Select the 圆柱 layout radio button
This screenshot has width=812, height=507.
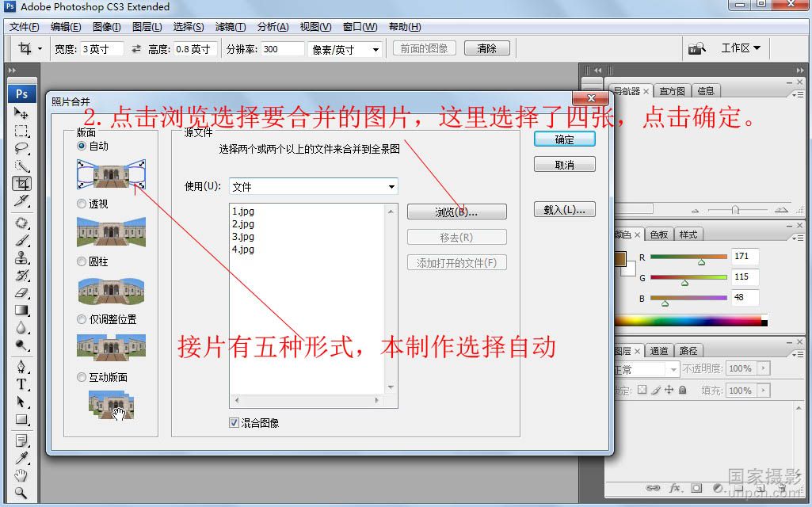(82, 261)
